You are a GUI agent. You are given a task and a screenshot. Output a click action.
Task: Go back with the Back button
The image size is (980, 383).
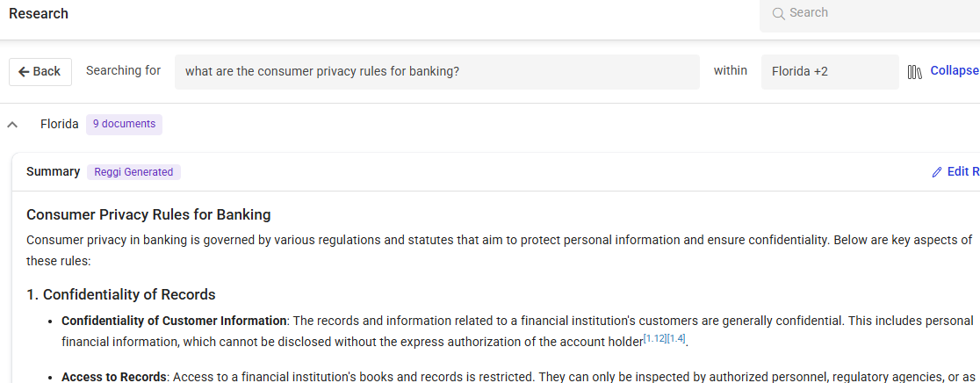point(40,71)
